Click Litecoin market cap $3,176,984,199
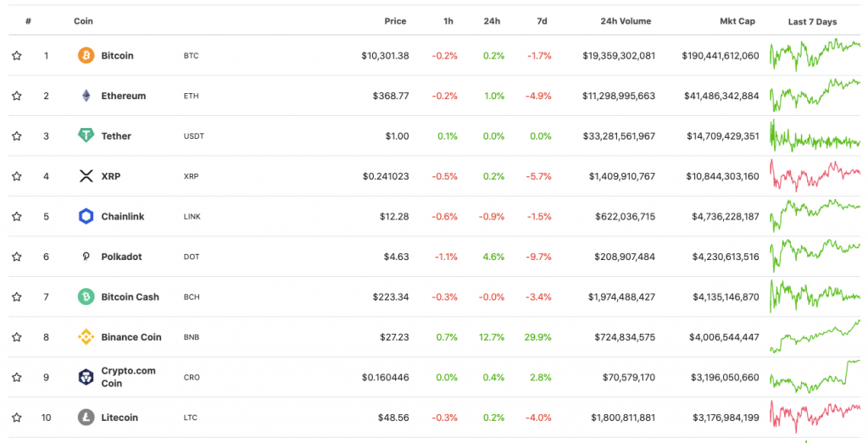 point(725,418)
